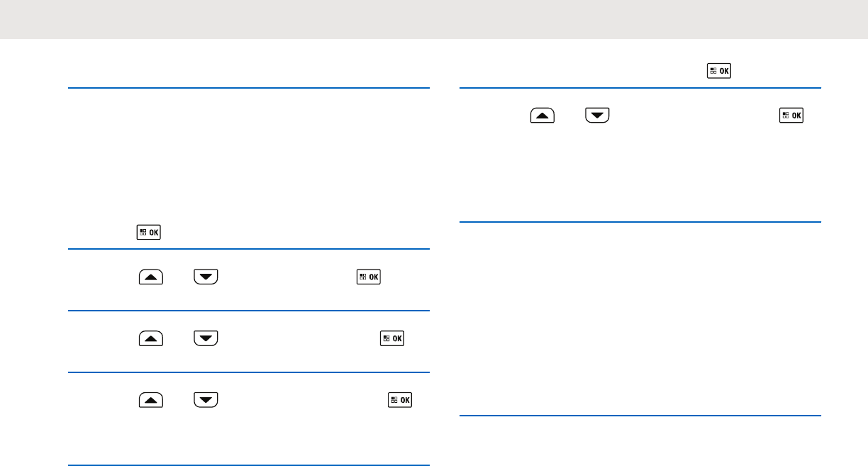Image resolution: width=868 pixels, height=466 pixels.
Task: Click OK key in second left-column arrow row
Action: click(x=393, y=338)
